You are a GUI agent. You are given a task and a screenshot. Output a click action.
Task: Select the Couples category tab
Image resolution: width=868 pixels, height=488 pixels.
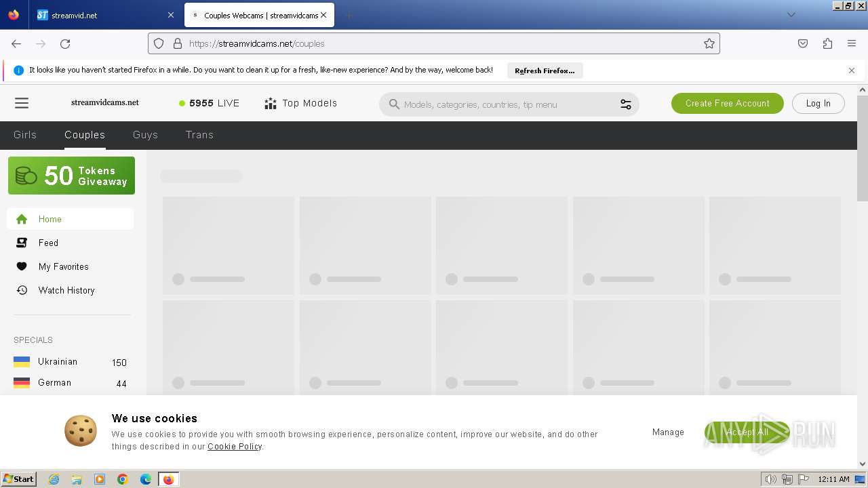[85, 135]
